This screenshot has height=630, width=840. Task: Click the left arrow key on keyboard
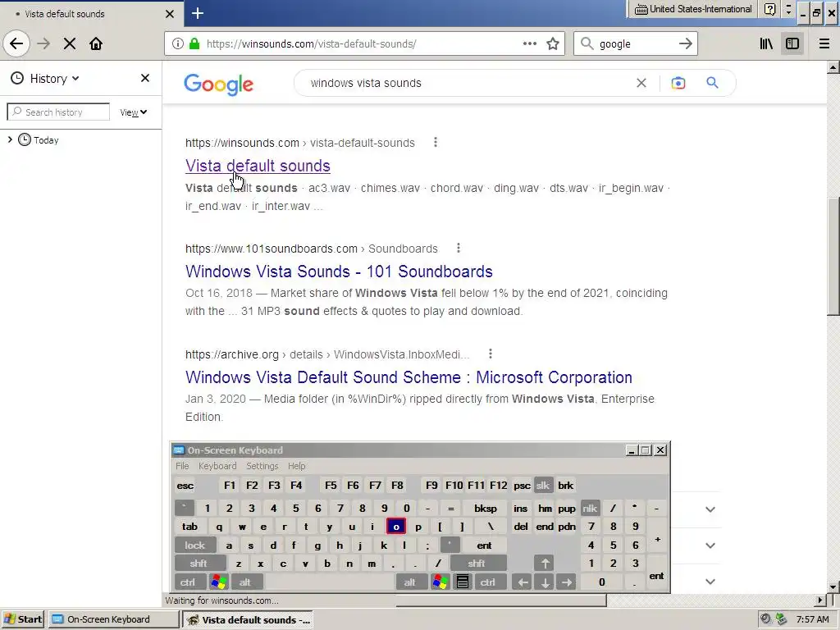pyautogui.click(x=523, y=582)
